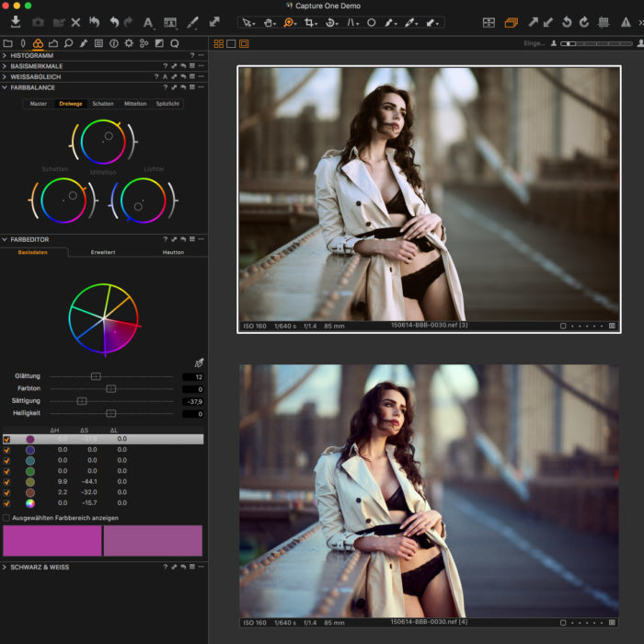Select the pointer cursor tool
The width and height of the screenshot is (644, 644).
pyautogui.click(x=247, y=23)
